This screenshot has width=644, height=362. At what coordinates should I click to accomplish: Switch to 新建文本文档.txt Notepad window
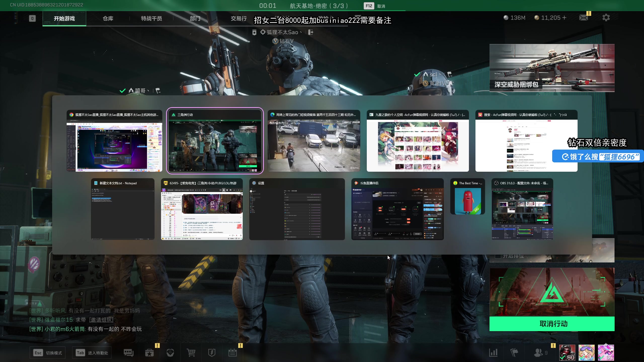point(123,209)
